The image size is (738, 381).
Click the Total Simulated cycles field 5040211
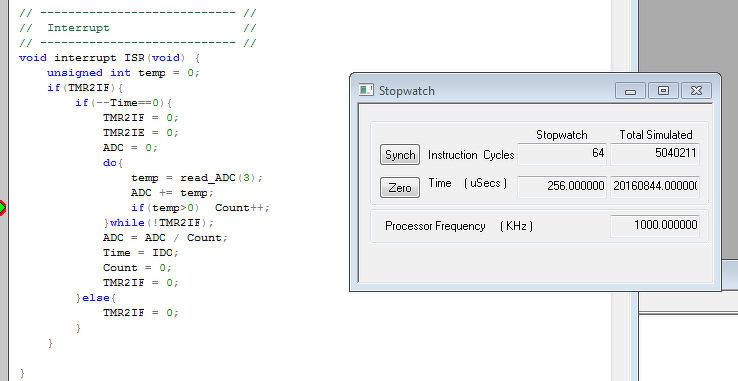click(x=655, y=154)
